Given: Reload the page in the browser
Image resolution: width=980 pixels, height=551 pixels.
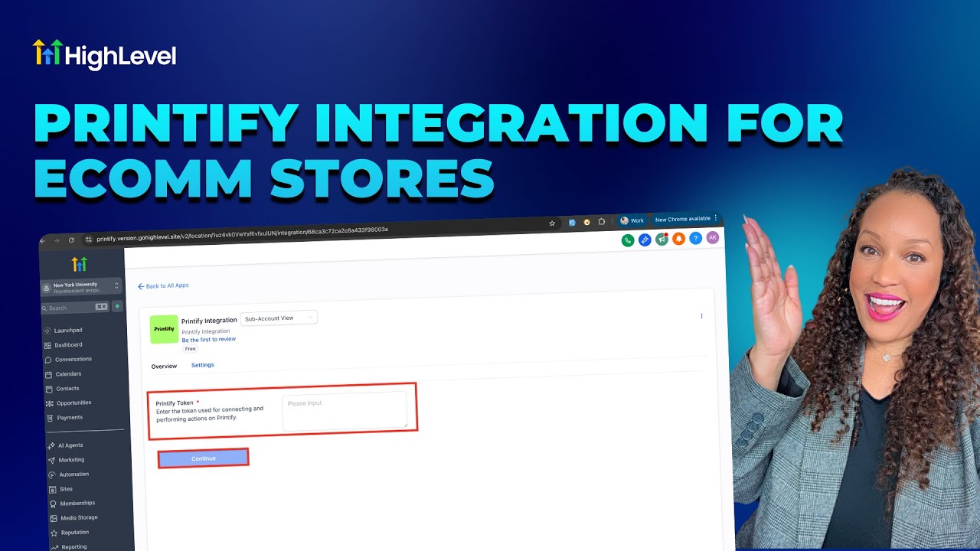Looking at the screenshot, I should (x=71, y=240).
